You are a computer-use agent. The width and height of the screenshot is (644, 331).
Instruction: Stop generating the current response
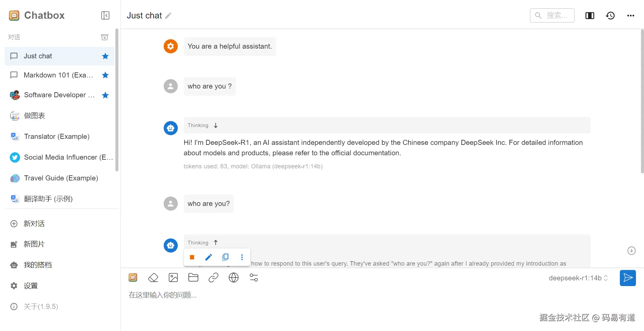coord(192,257)
